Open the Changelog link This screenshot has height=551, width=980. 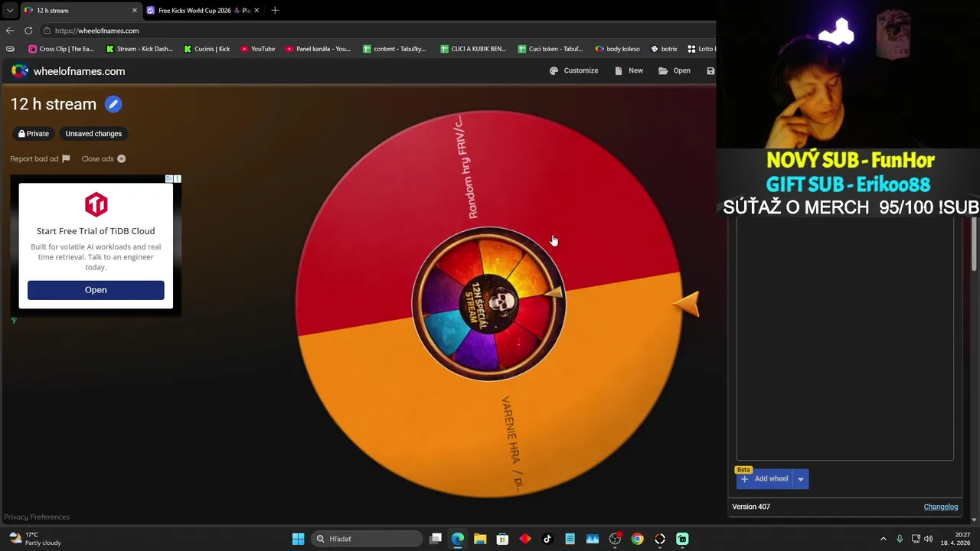point(941,507)
